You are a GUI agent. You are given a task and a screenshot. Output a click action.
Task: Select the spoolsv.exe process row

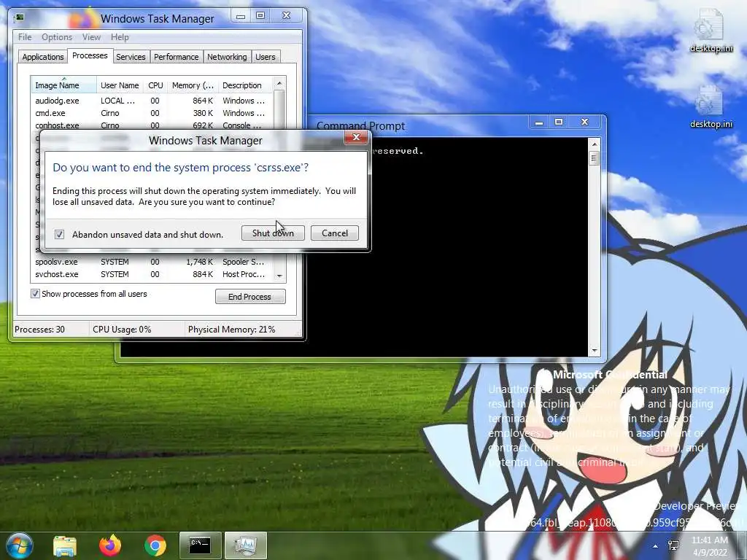coord(152,262)
